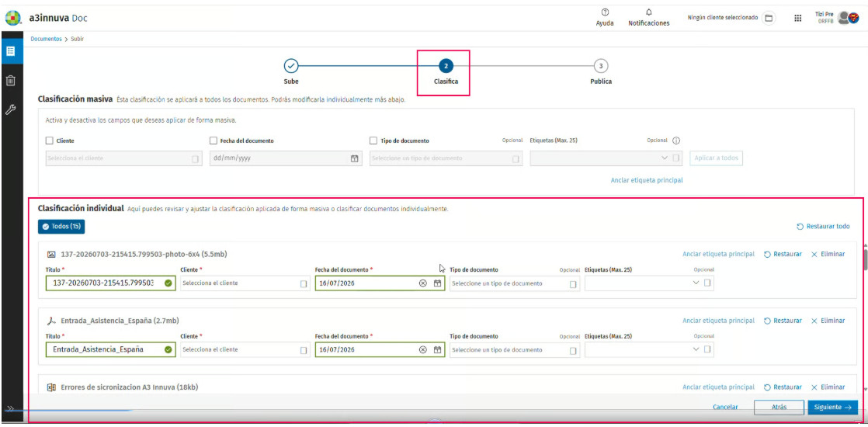Clear the date for Entrada_Asistencia_España
The height and width of the screenshot is (427, 868).
coord(423,349)
